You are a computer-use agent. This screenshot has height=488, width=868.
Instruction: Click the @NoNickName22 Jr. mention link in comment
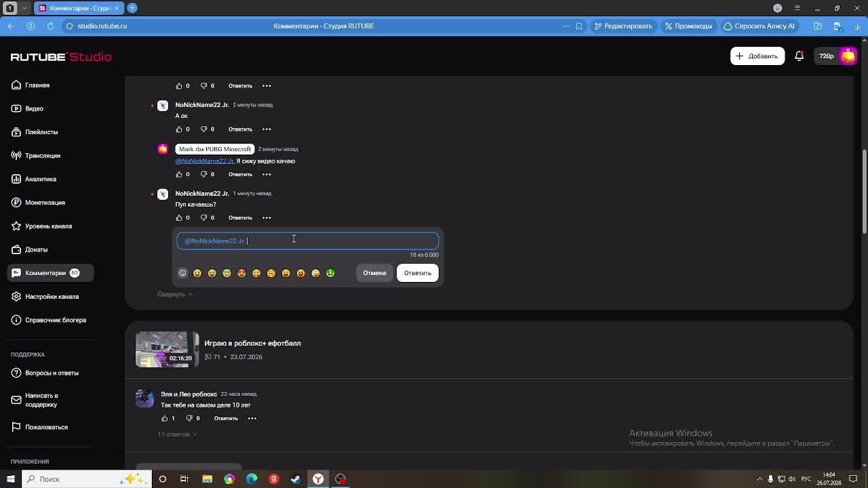point(205,161)
